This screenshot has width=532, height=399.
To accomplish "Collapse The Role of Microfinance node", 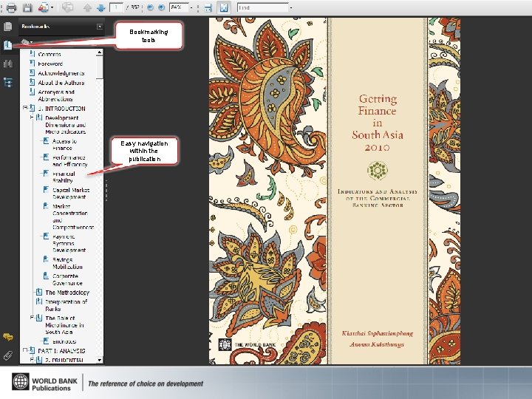I will coord(32,318).
